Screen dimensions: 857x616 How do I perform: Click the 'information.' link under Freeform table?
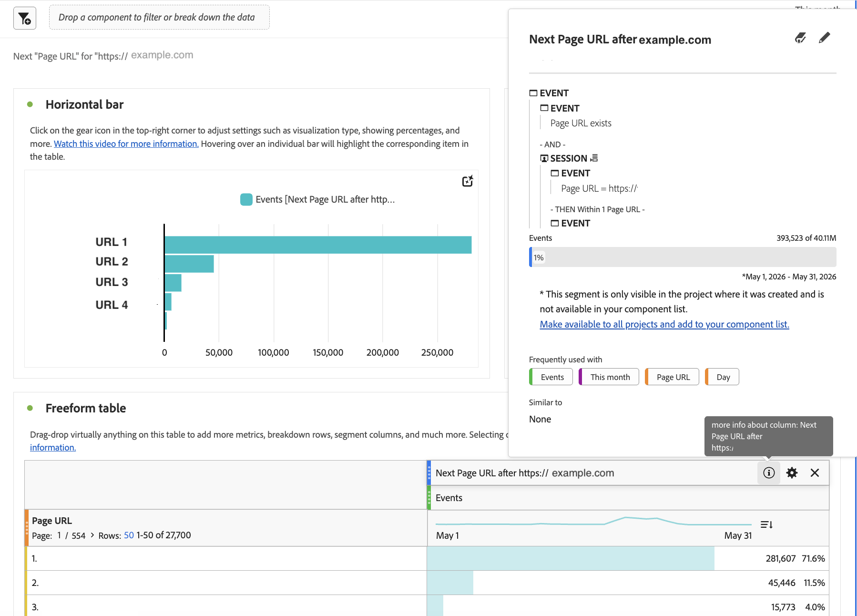[53, 447]
